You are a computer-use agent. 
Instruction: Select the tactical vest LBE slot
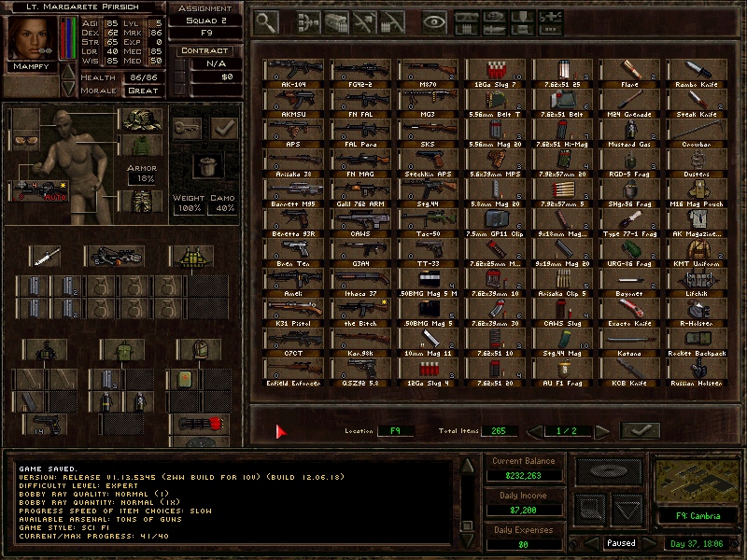[x=192, y=256]
